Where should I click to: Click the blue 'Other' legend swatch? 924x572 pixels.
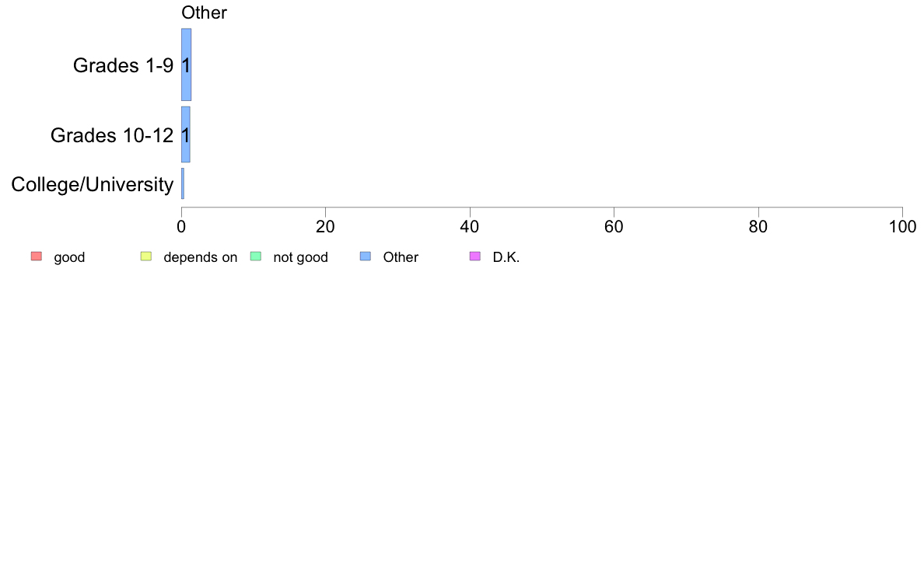[366, 257]
